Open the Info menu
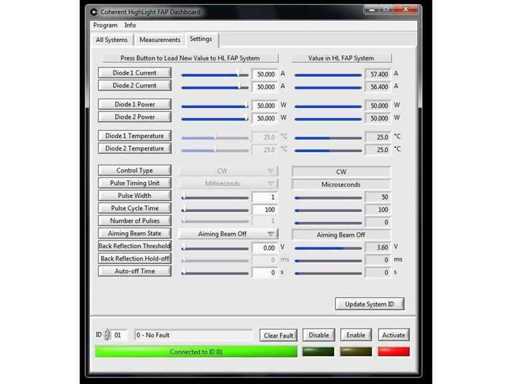Screen dimensions: 512x384 [x=130, y=25]
